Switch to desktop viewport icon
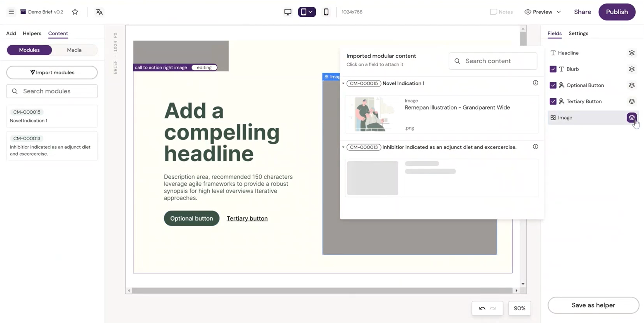Screen dimensions: 644x323 pyautogui.click(x=288, y=12)
